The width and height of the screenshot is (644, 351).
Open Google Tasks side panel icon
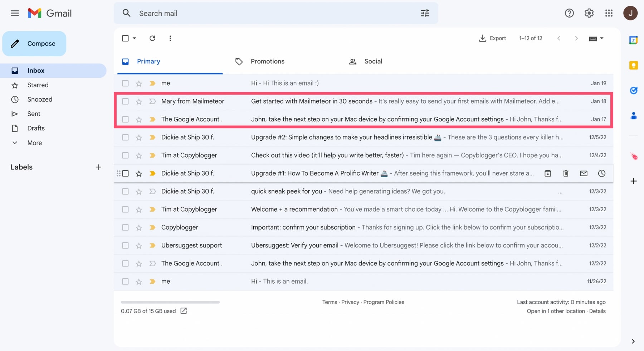633,90
